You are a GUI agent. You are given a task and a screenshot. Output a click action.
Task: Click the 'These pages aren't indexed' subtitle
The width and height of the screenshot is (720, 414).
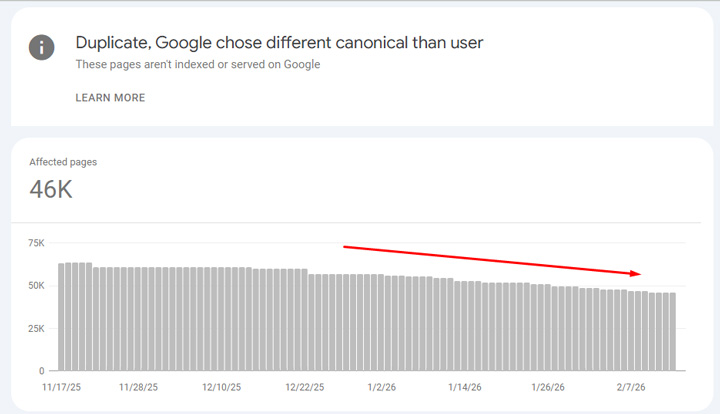[198, 65]
